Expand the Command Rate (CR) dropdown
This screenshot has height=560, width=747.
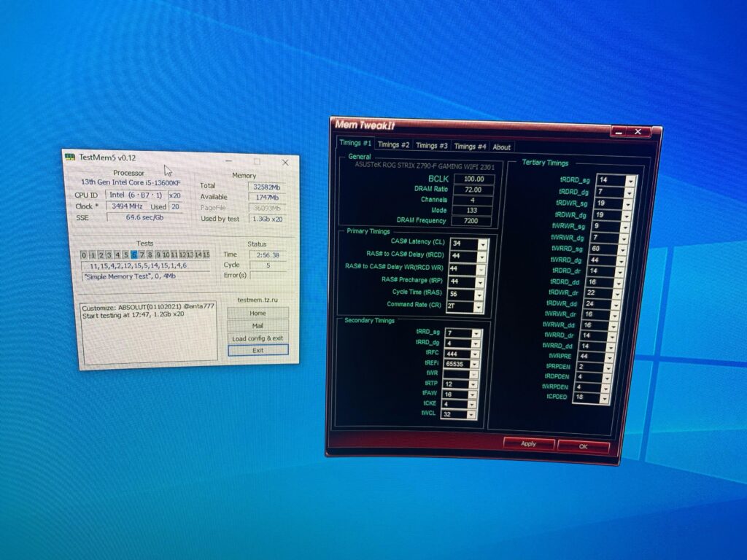pos(478,307)
